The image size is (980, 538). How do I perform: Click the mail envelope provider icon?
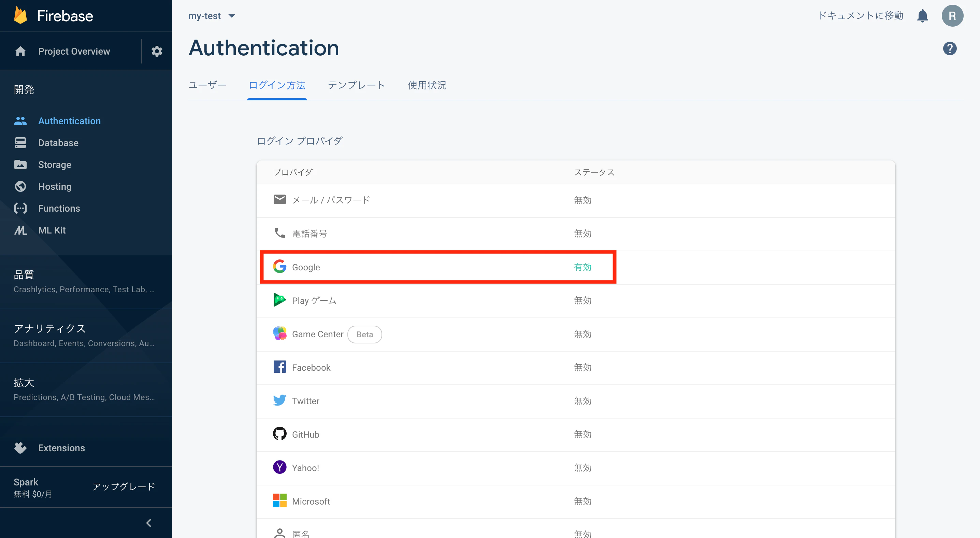coord(279,199)
